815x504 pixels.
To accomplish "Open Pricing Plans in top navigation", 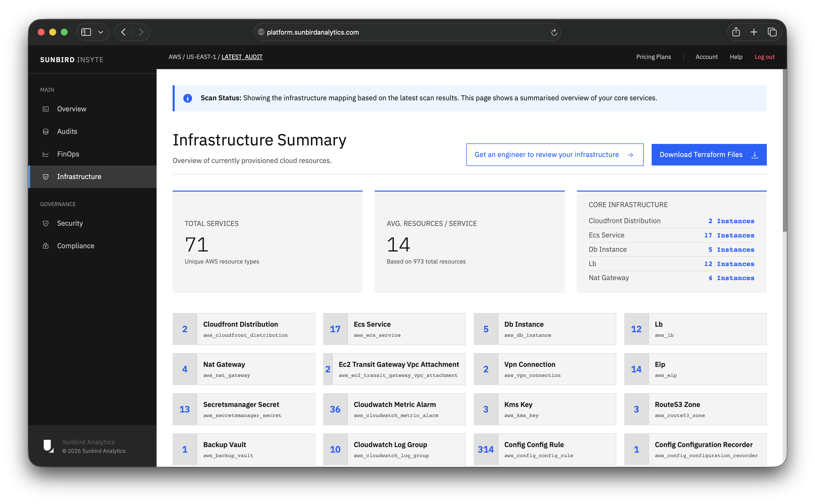I will click(653, 57).
